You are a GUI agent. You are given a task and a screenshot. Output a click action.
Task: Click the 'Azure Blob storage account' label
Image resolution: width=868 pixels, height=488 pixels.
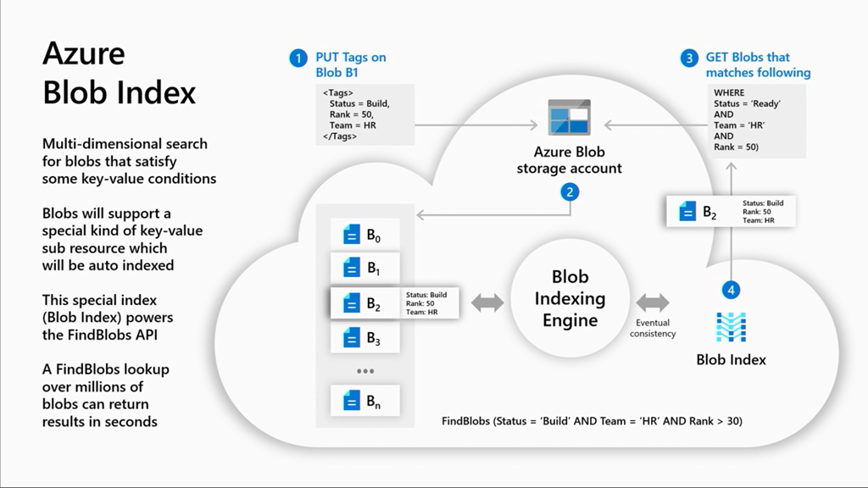pos(569,160)
